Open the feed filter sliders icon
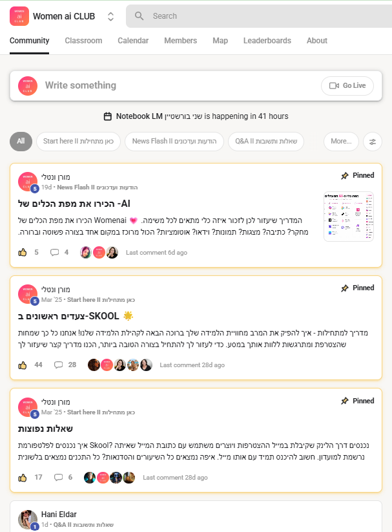This screenshot has width=392, height=532. pos(373,142)
